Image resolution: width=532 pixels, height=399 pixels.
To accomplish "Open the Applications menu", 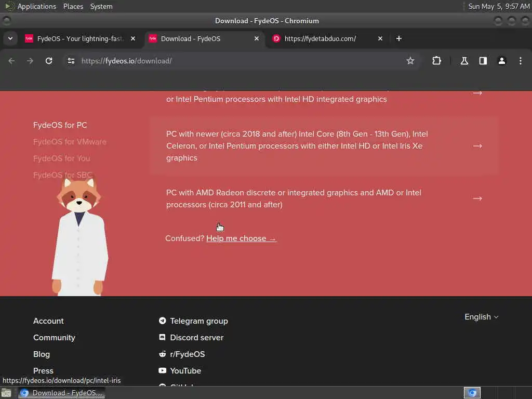I will [37, 6].
